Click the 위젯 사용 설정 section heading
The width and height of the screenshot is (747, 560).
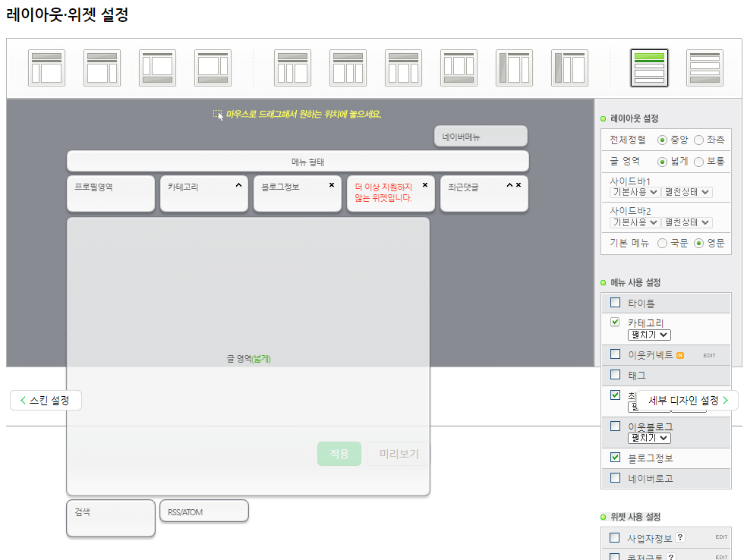[x=635, y=517]
